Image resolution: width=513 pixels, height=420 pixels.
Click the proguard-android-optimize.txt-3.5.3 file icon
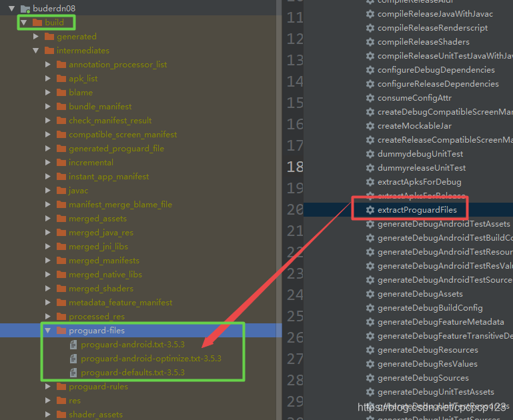tap(73, 359)
